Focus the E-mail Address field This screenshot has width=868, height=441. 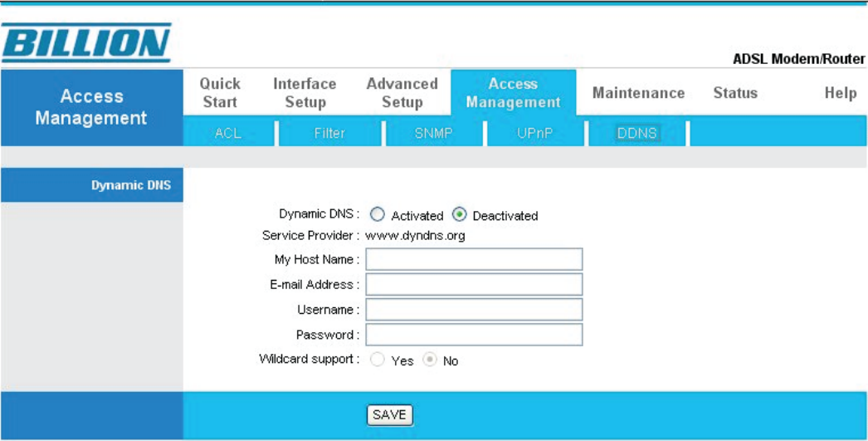point(474,284)
